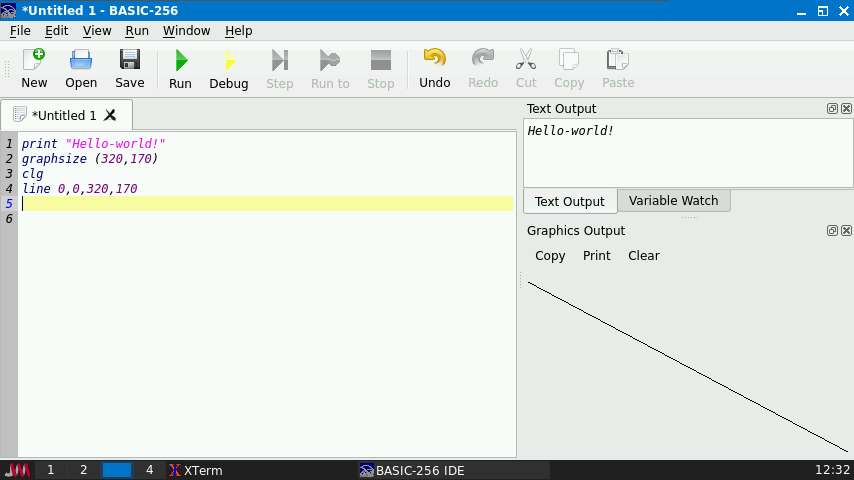Close the Graphics Output panel
Screen dimensions: 854x480
(846, 231)
